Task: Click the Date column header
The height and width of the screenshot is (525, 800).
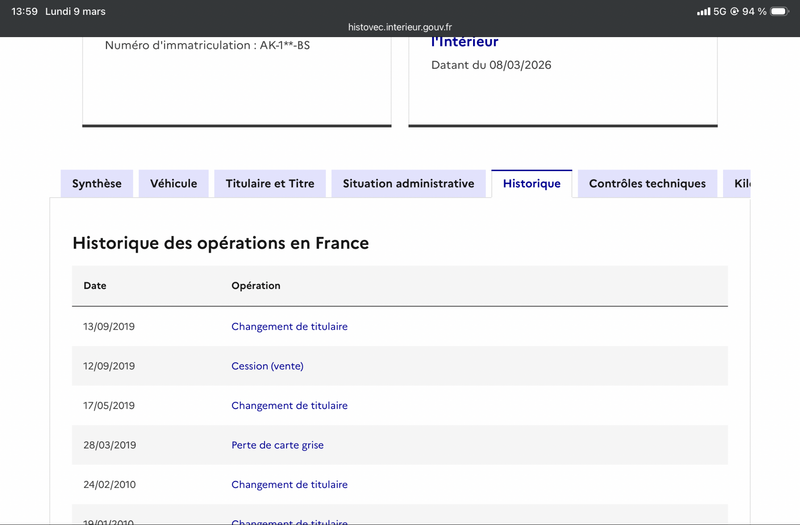Action: 95,286
